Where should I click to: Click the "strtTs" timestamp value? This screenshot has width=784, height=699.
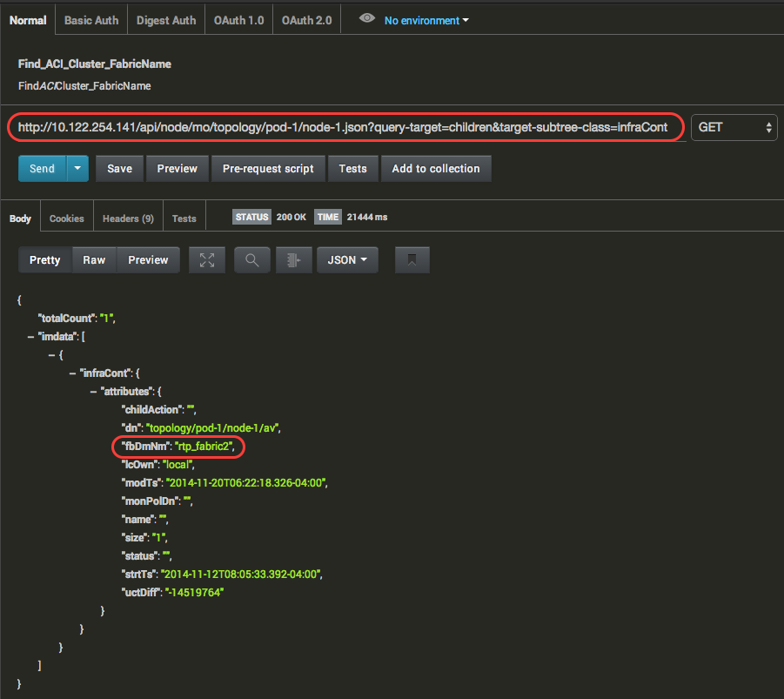pos(242,575)
